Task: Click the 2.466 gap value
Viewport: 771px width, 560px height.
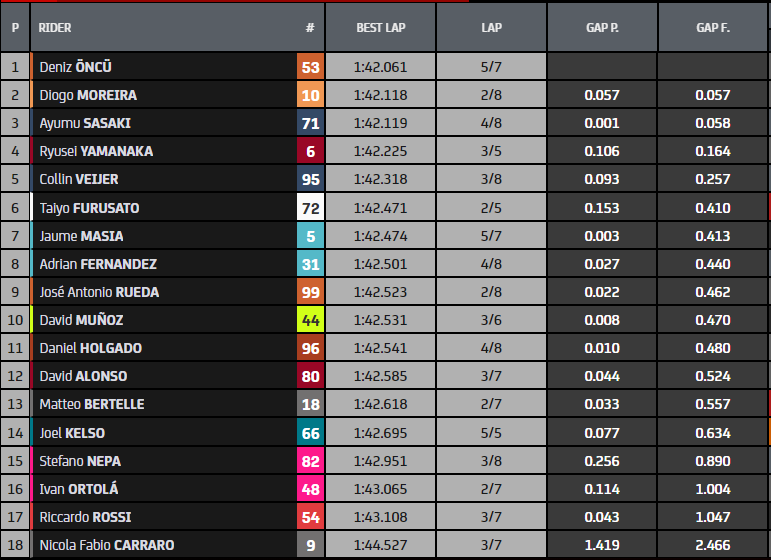Action: (x=712, y=545)
